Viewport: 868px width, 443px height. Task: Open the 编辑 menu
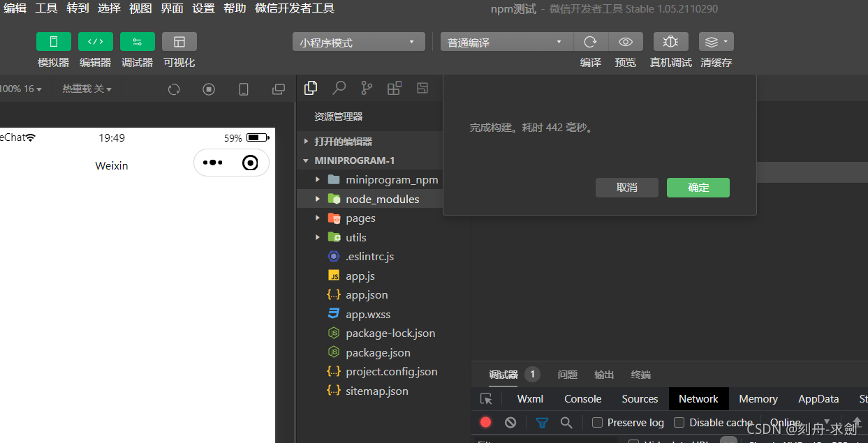coord(15,8)
